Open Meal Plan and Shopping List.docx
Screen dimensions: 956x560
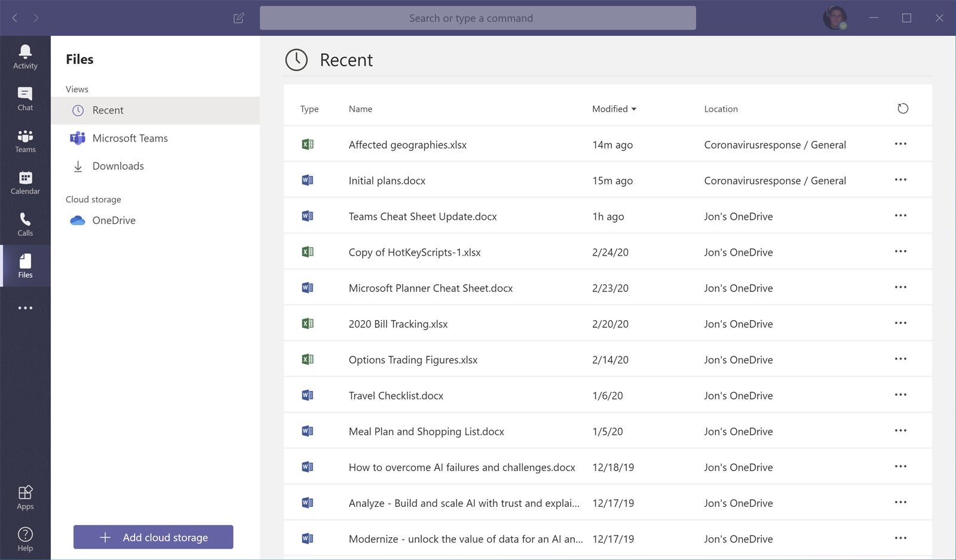tap(426, 431)
